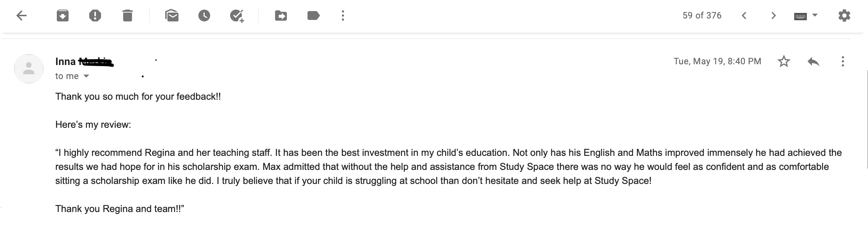Add this email to Tasks

coord(237,16)
